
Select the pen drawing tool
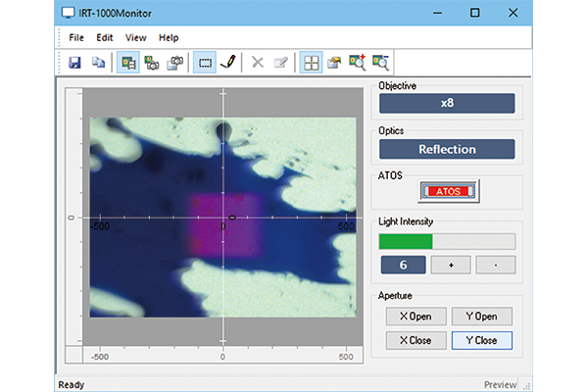tap(229, 62)
